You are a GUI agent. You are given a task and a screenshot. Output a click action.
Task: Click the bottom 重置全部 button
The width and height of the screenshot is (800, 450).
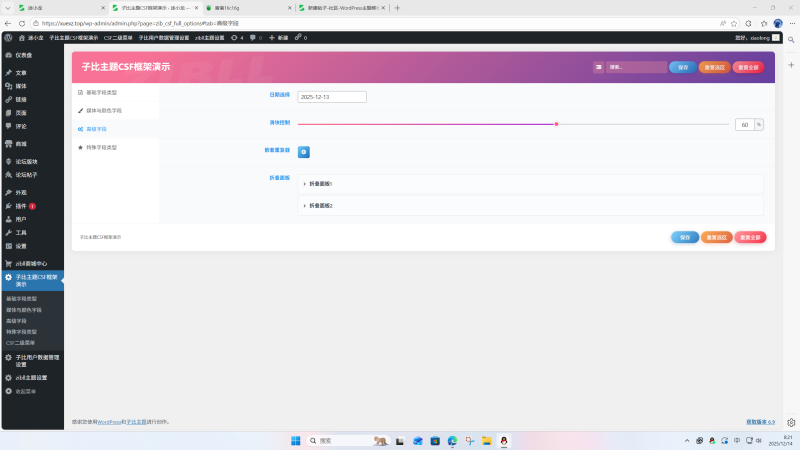(749, 237)
